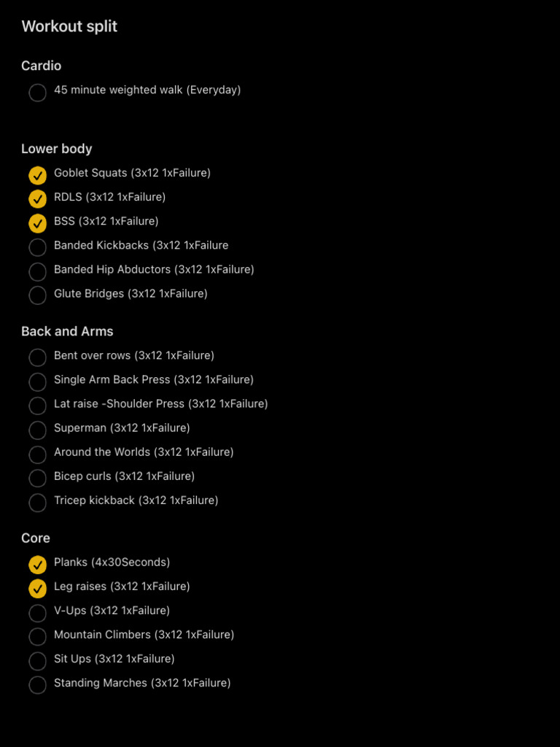
Task: Uncheck the Planks checkbox
Action: [38, 565]
